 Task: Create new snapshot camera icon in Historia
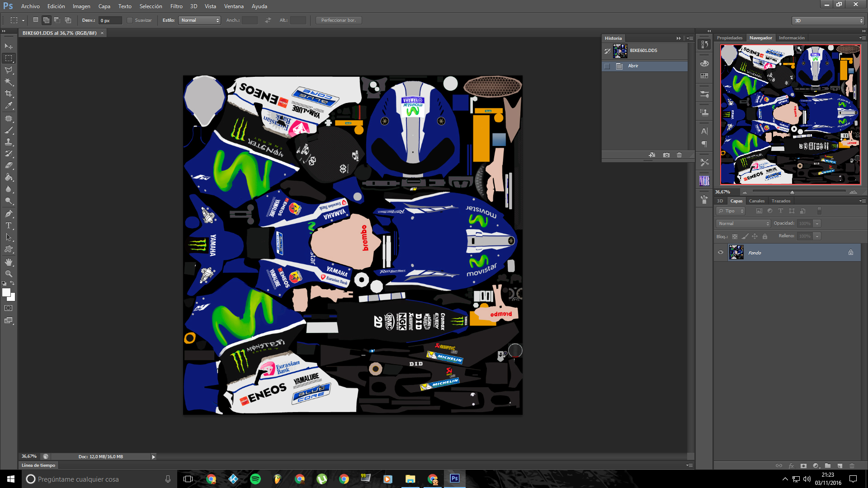(x=666, y=155)
